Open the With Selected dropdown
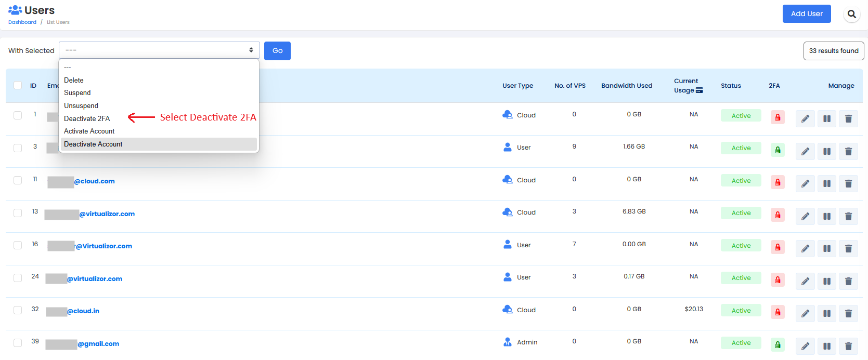 pos(159,50)
